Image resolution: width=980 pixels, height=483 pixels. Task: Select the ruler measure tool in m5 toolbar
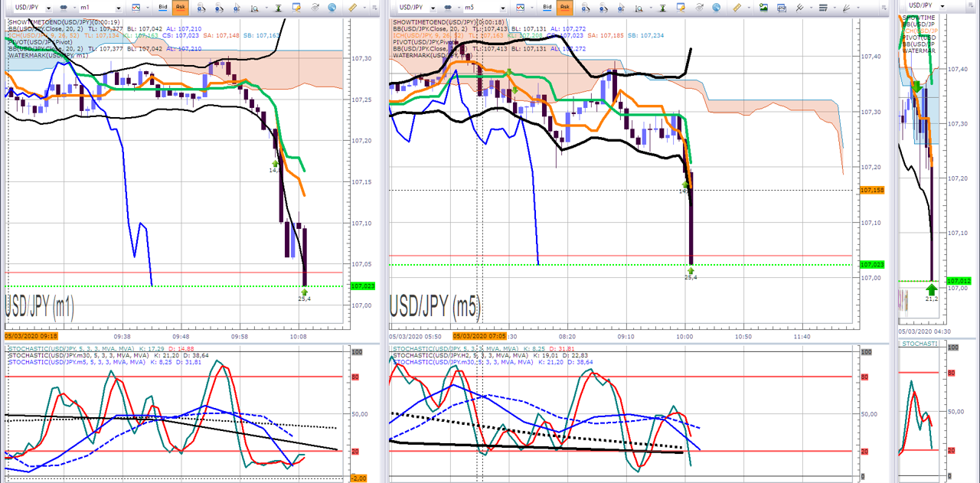[737, 7]
